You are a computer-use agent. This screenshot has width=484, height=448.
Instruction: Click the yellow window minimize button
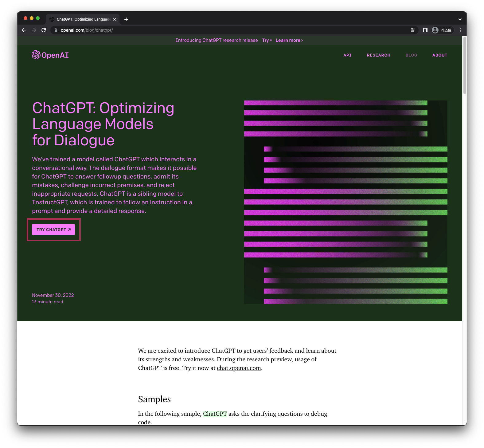click(x=32, y=18)
